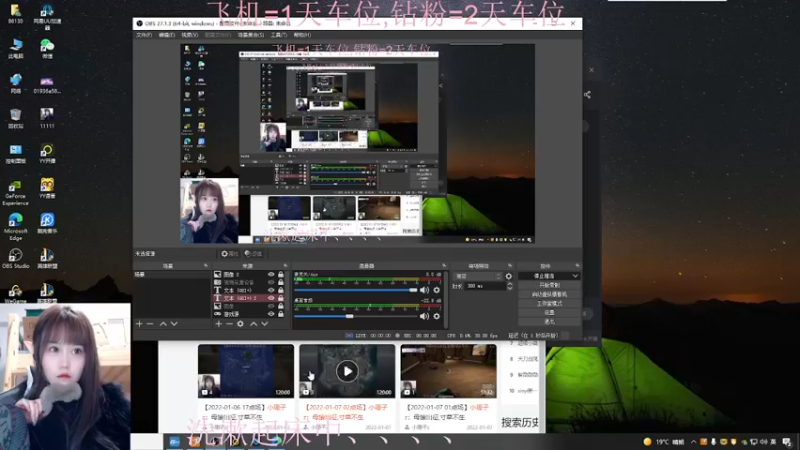Expand the 停止推流 button dropdown arrow
This screenshot has height=450, width=800.
pyautogui.click(x=575, y=276)
